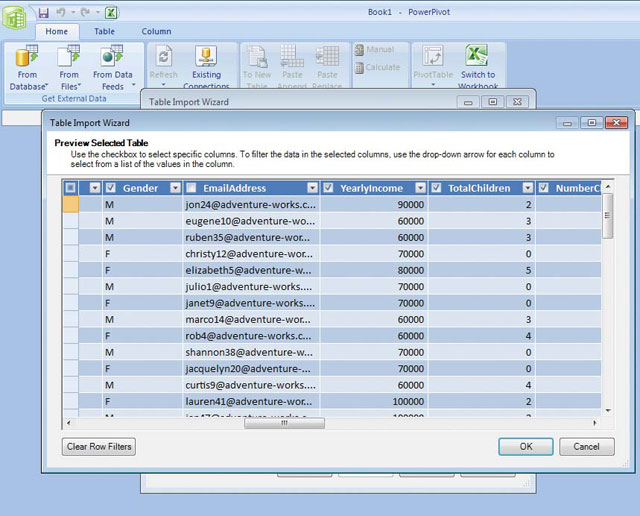
Task: Click the Refresh icon in the ribbon
Action: (164, 56)
